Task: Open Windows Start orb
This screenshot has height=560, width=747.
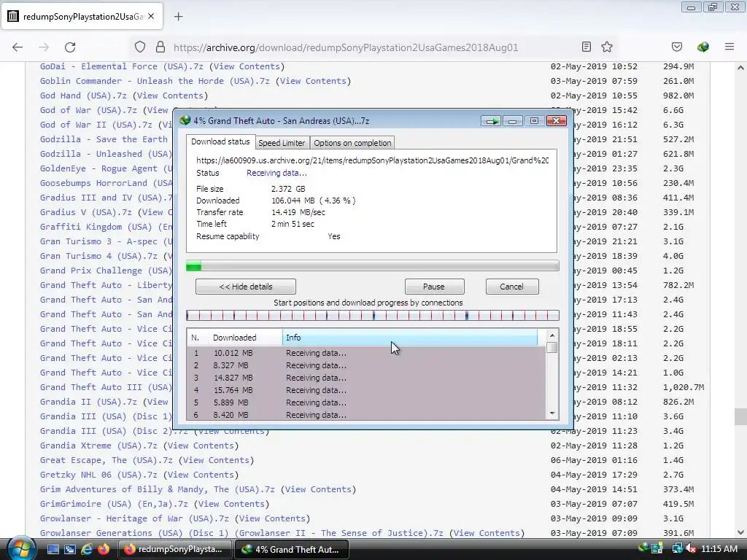Action: tap(20, 548)
